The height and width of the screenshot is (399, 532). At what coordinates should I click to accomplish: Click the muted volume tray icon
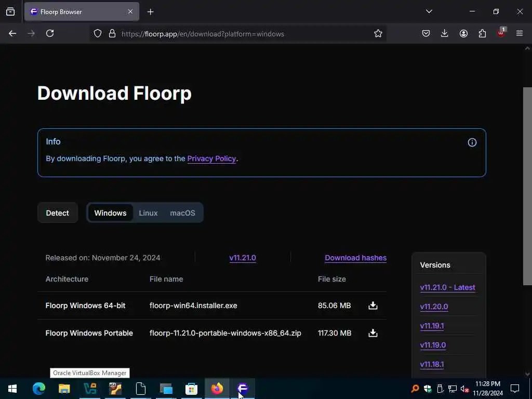coord(464,389)
